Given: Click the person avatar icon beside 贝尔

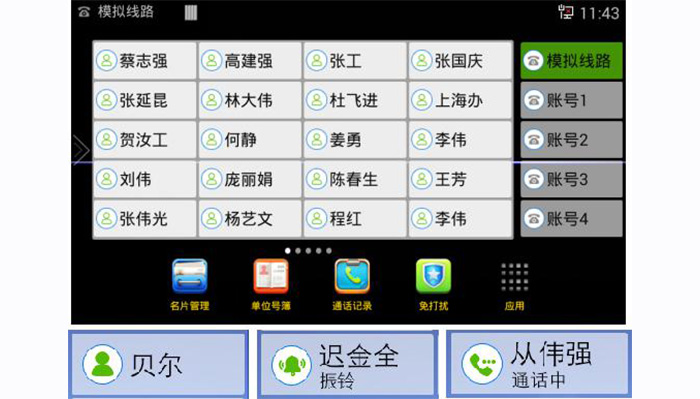Looking at the screenshot, I should pos(103,364).
